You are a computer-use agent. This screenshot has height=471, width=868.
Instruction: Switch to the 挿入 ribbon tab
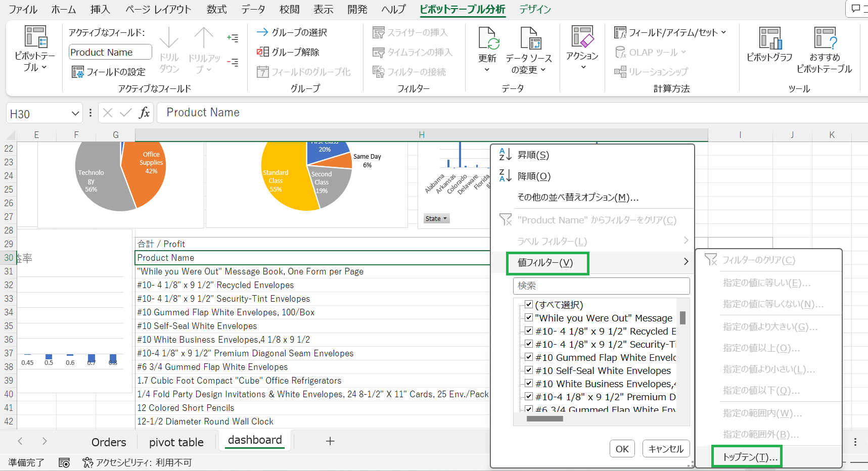point(100,10)
